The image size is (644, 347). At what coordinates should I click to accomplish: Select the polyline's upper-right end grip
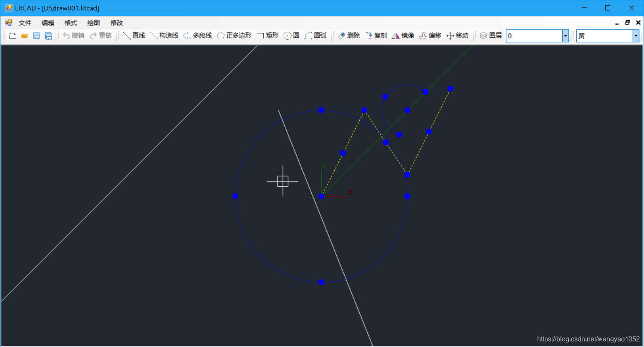click(x=450, y=89)
